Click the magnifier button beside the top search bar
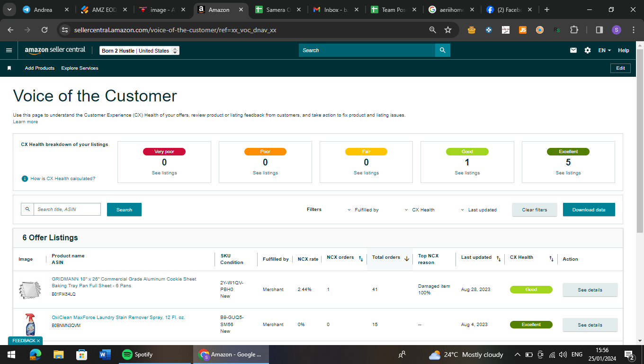Screen dimensions: 644x364 pyautogui.click(x=443, y=50)
